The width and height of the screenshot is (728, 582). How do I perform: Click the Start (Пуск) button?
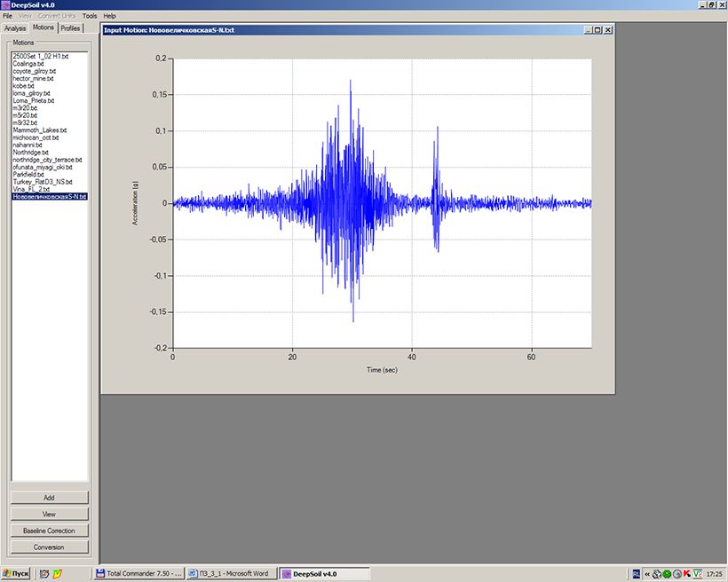16,574
